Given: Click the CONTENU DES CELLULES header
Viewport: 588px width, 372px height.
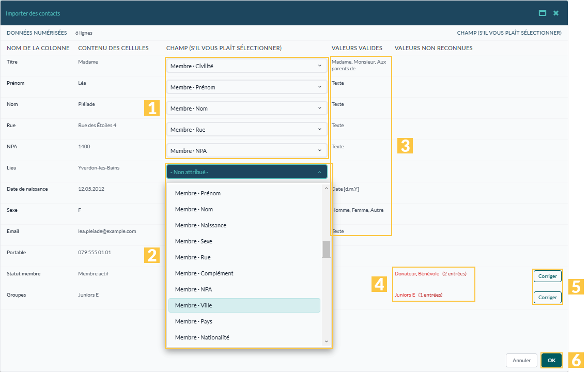Looking at the screenshot, I should coord(113,48).
